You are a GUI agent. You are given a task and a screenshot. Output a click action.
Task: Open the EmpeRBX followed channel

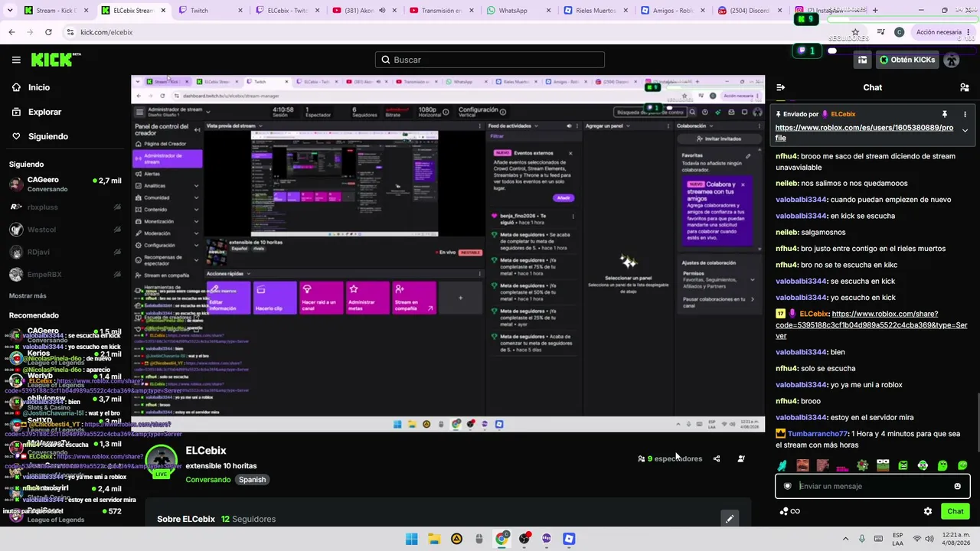tap(65, 274)
